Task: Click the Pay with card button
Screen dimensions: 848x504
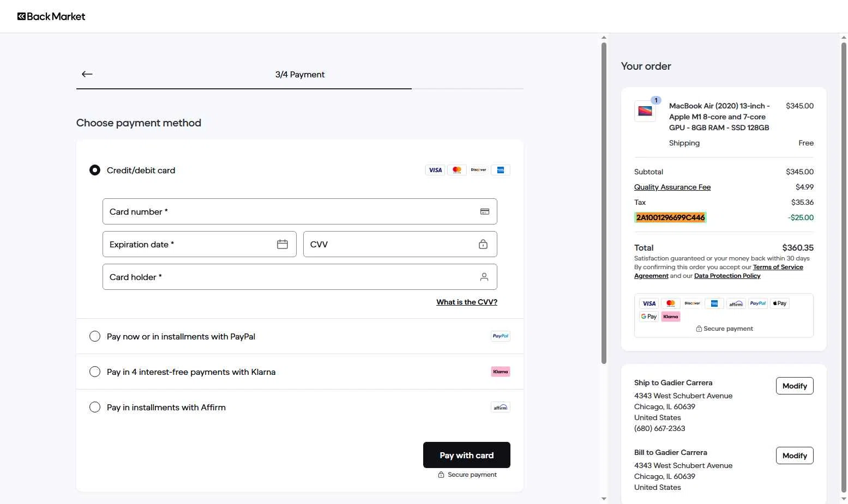Action: click(467, 455)
